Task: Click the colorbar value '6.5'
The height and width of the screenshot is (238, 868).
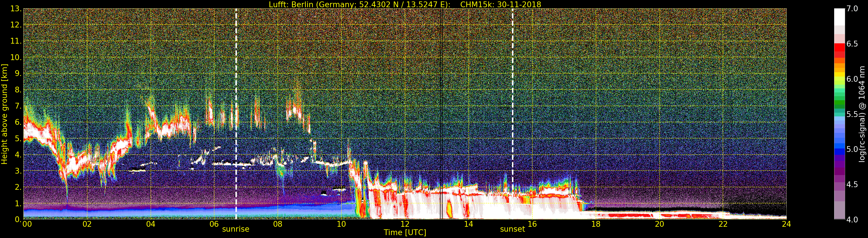Action: [x=852, y=44]
